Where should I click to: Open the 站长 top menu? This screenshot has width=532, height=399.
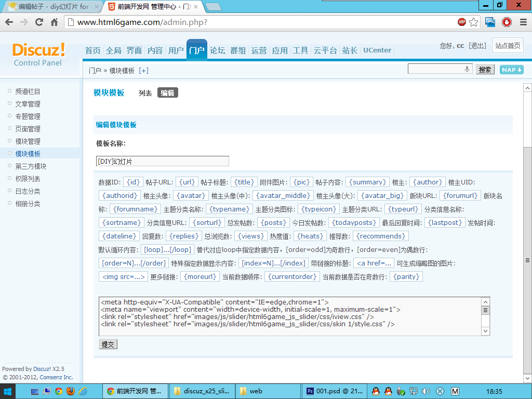tap(350, 50)
